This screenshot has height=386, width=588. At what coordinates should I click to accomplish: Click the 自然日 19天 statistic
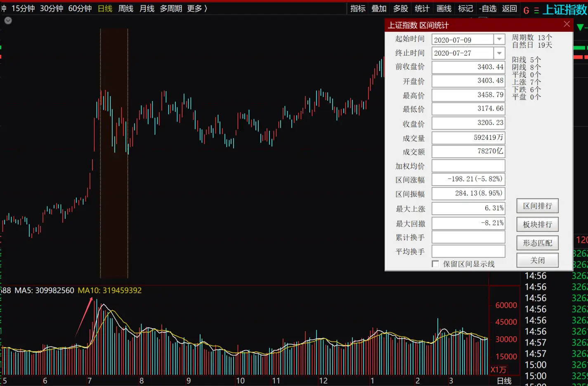pyautogui.click(x=532, y=45)
